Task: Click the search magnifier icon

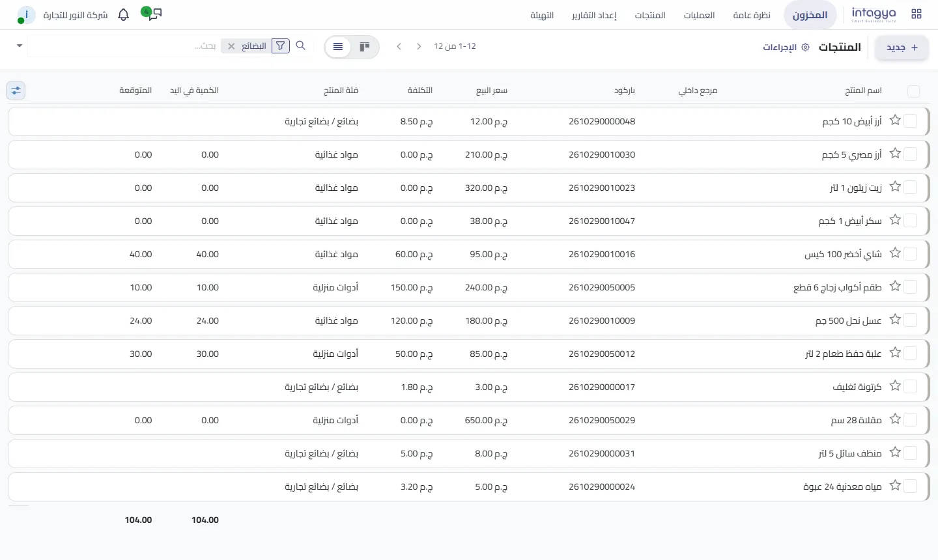Action: pos(300,46)
